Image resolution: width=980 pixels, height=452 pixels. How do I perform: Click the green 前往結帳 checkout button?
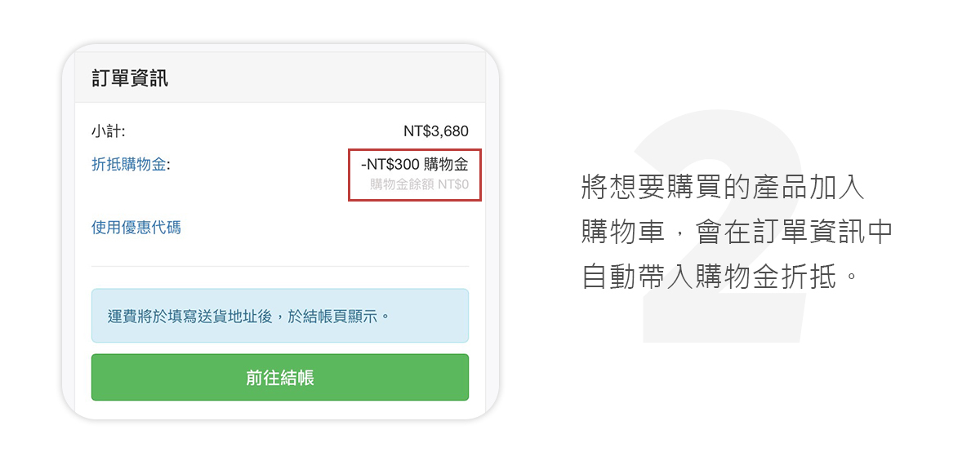[x=279, y=377]
